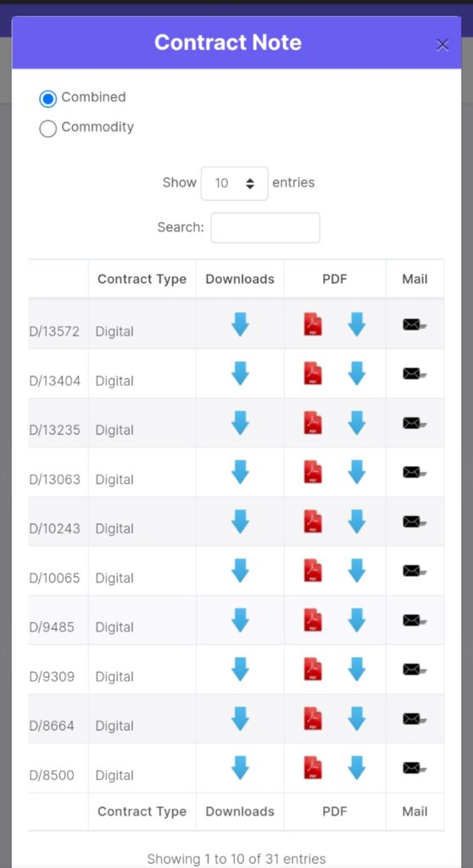
Task: Select the Commodity radio option
Action: [48, 129]
